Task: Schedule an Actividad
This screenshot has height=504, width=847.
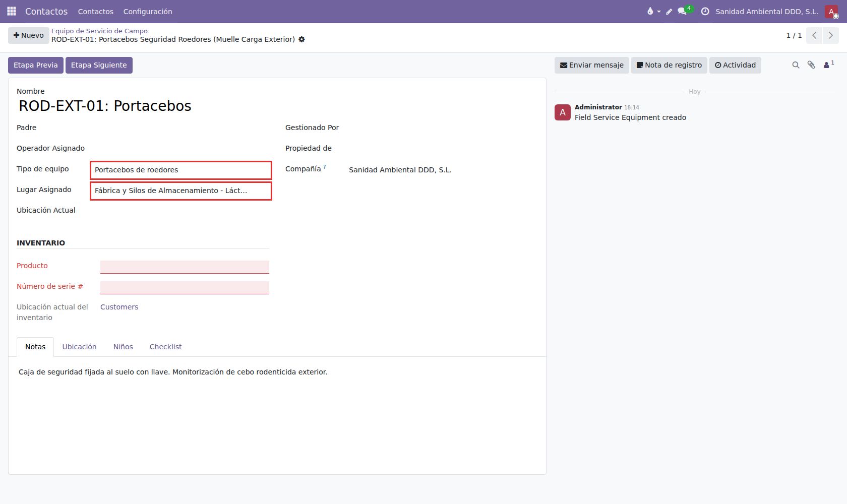Action: [735, 65]
